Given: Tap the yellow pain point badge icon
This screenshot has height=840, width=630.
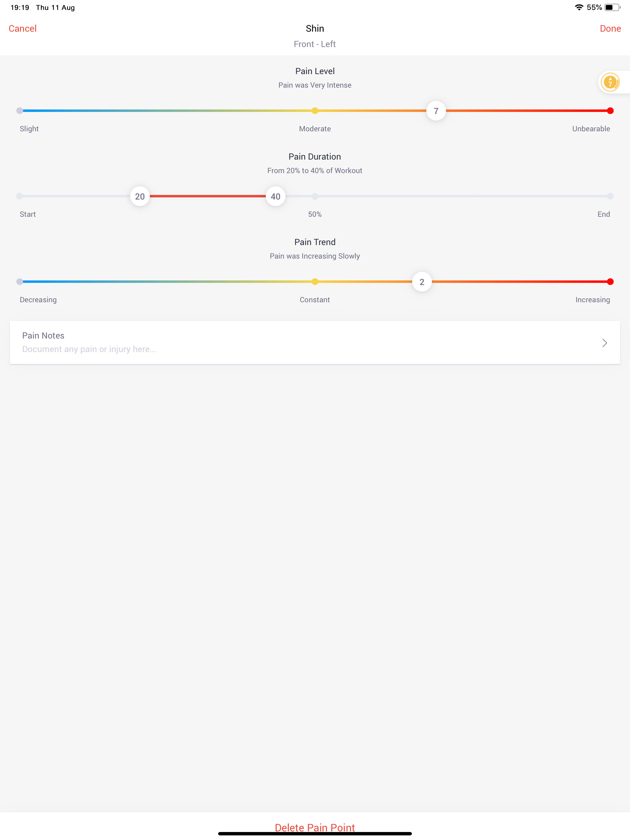Looking at the screenshot, I should click(x=610, y=82).
